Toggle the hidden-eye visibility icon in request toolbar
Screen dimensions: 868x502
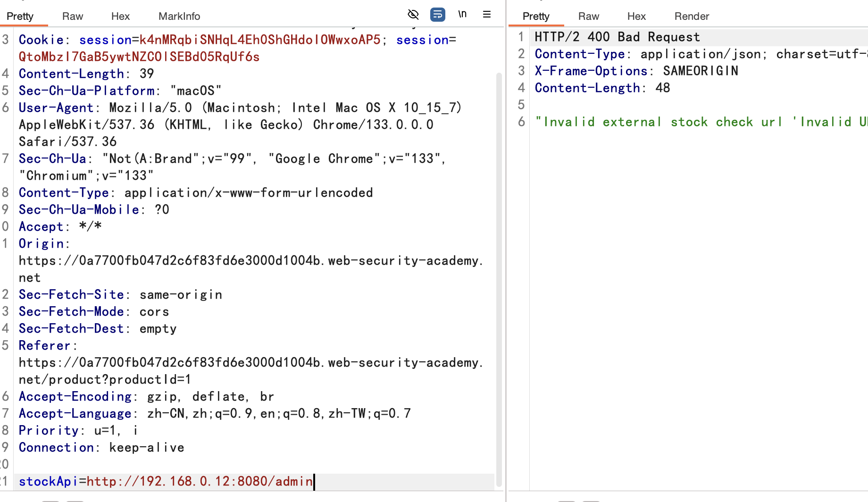point(413,15)
